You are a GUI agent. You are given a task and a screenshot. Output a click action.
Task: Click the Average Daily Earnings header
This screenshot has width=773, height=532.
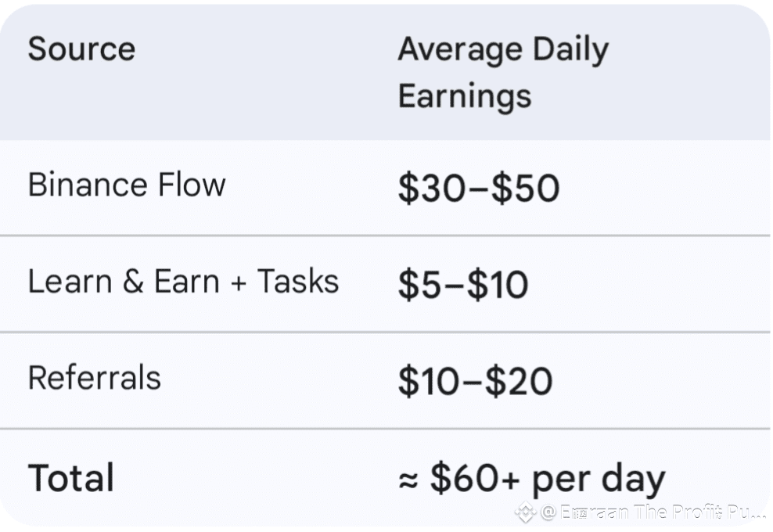pos(502,73)
